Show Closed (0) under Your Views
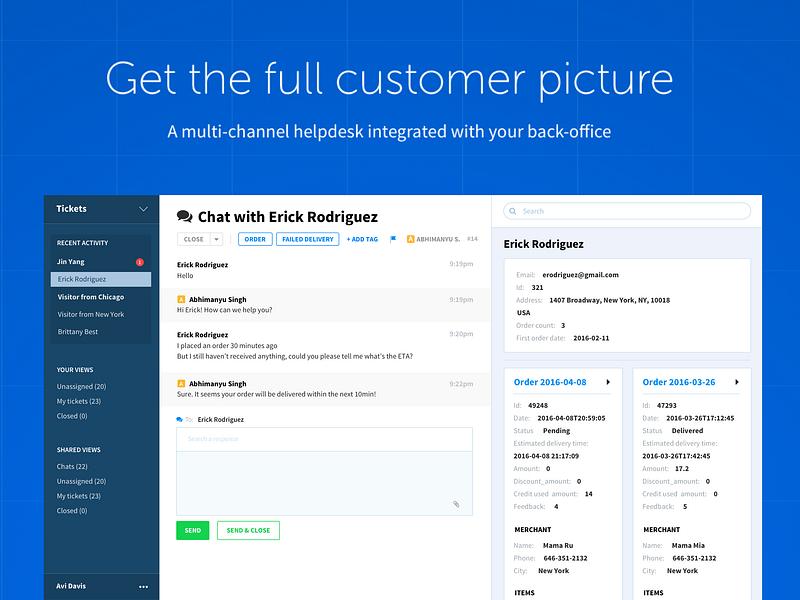The height and width of the screenshot is (600, 800). pyautogui.click(x=72, y=416)
